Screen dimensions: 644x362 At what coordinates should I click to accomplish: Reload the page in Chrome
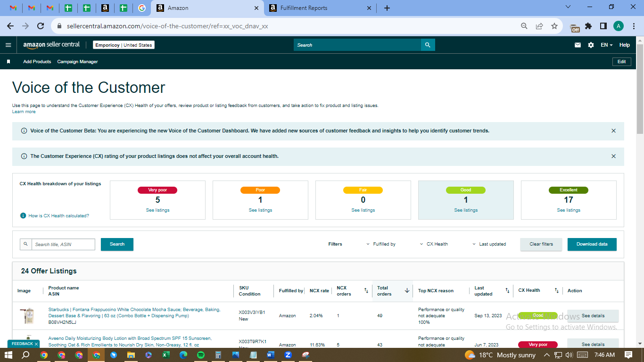pos(41,26)
